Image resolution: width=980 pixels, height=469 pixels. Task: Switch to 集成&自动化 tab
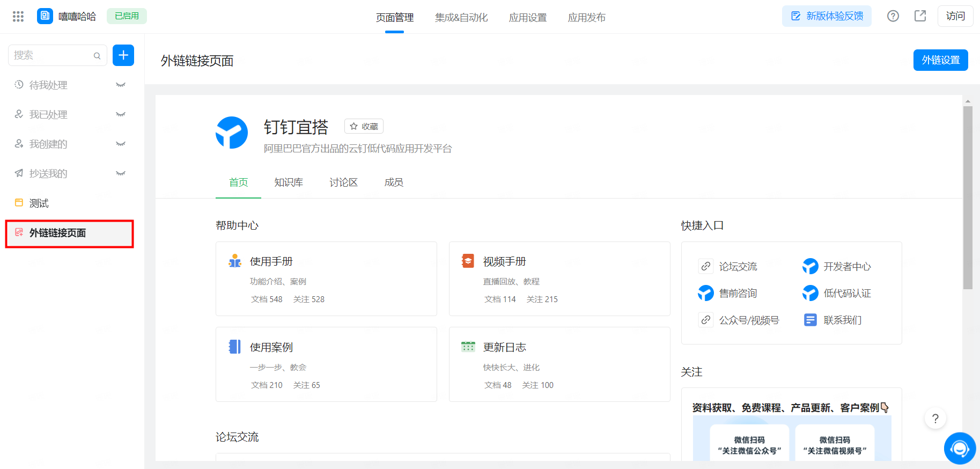tap(461, 17)
